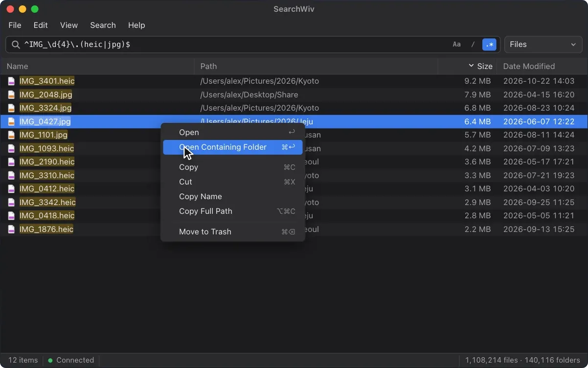Toggle the Aa match-case option
The height and width of the screenshot is (368, 588).
[x=456, y=45]
